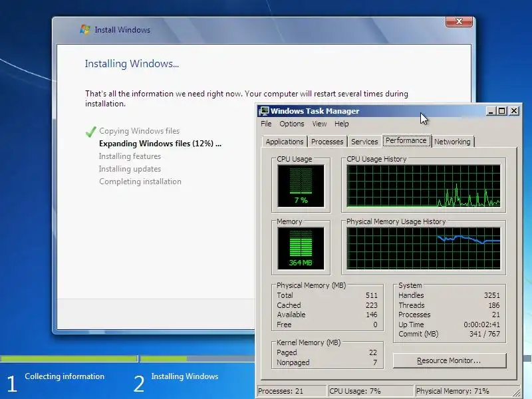Click green checkmark beside Copying Windows files
Screen dimensions: 532x399
91,132
